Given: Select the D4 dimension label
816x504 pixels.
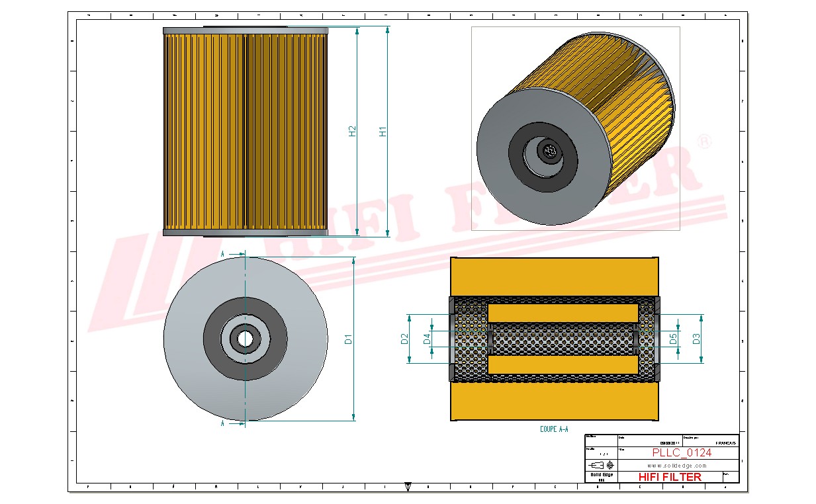Looking at the screenshot, I should 426,339.
